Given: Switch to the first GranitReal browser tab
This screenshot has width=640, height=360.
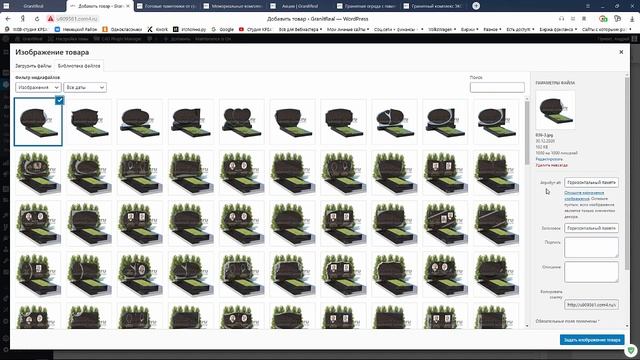Looking at the screenshot, I should tap(33, 6).
